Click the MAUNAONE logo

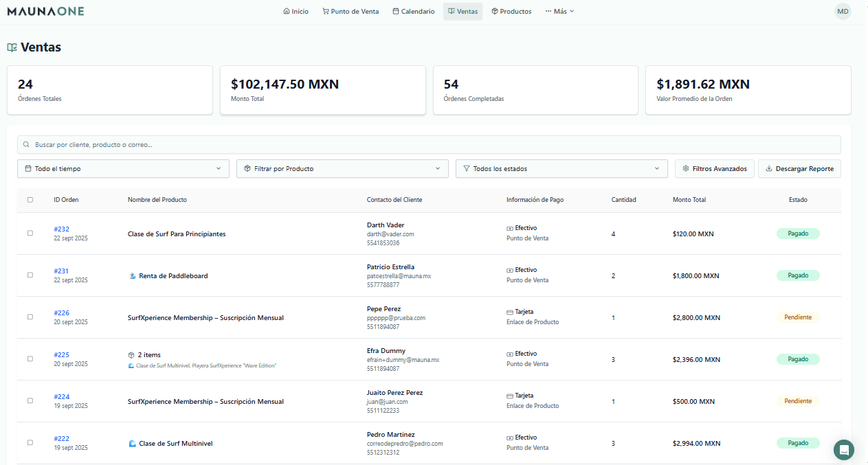tap(45, 11)
